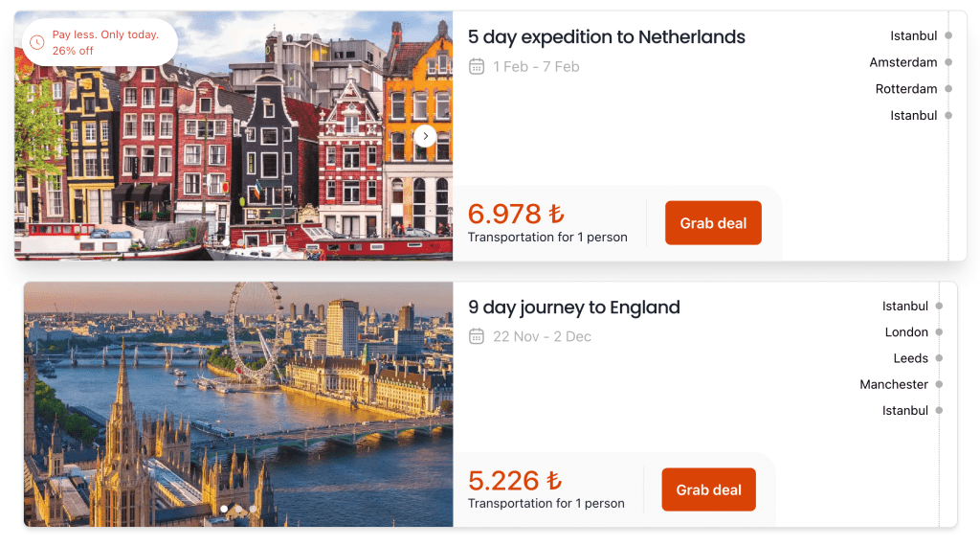The image size is (980, 546).
Task: Go to second England carousel dot
Action: coord(238,509)
